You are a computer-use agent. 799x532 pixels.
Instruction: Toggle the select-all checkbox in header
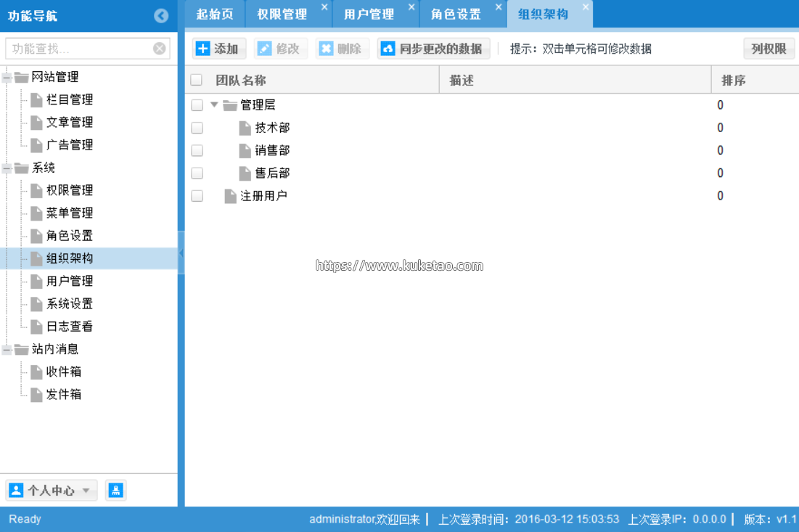click(197, 81)
